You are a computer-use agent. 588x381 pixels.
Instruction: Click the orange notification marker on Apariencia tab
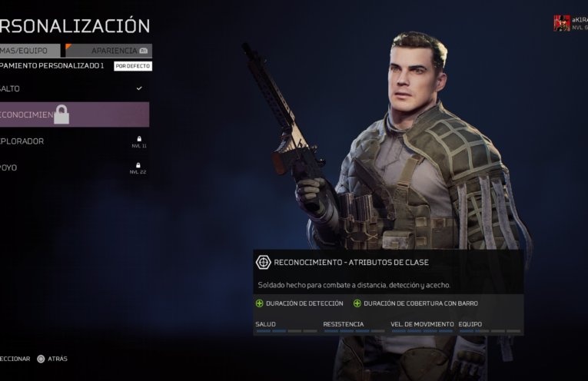(68, 46)
